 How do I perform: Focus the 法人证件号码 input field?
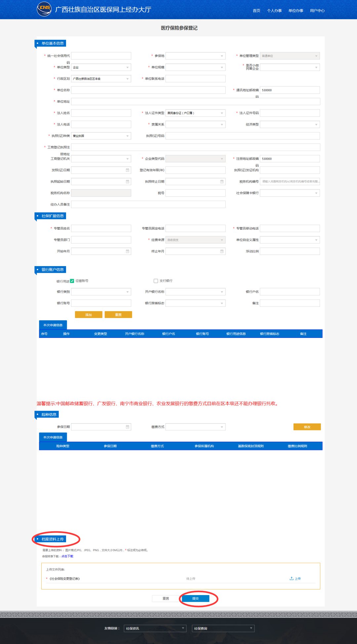tap(290, 113)
